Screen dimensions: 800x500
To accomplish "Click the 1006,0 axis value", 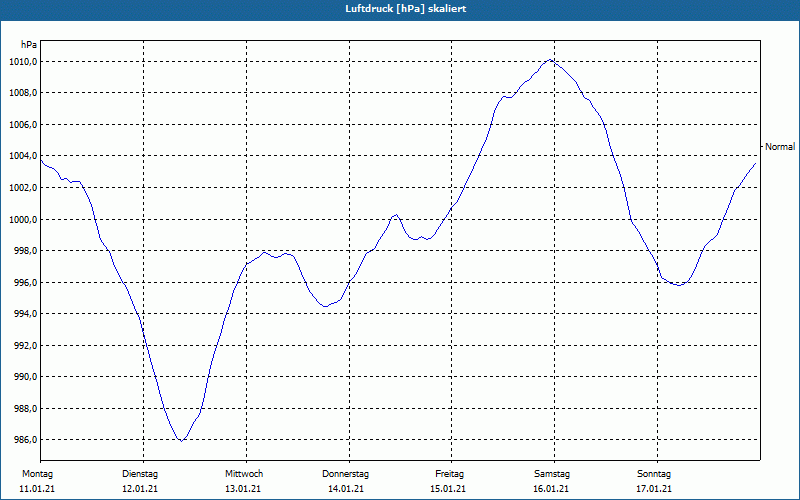I will click(x=22, y=124).
